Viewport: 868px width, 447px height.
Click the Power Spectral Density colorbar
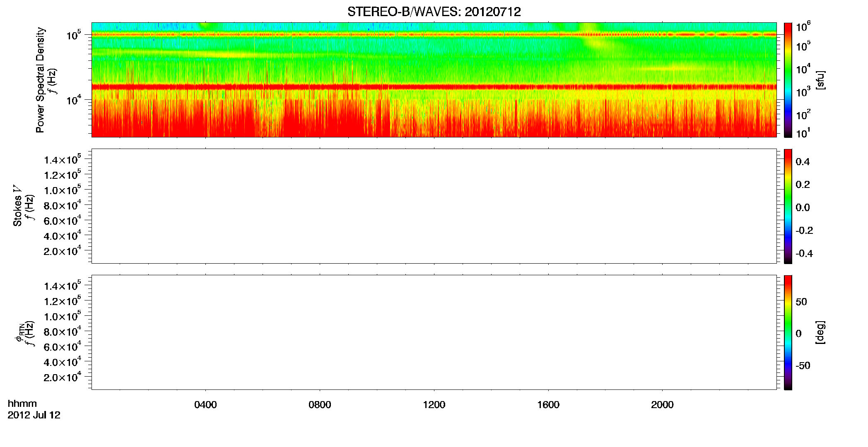pyautogui.click(x=788, y=80)
